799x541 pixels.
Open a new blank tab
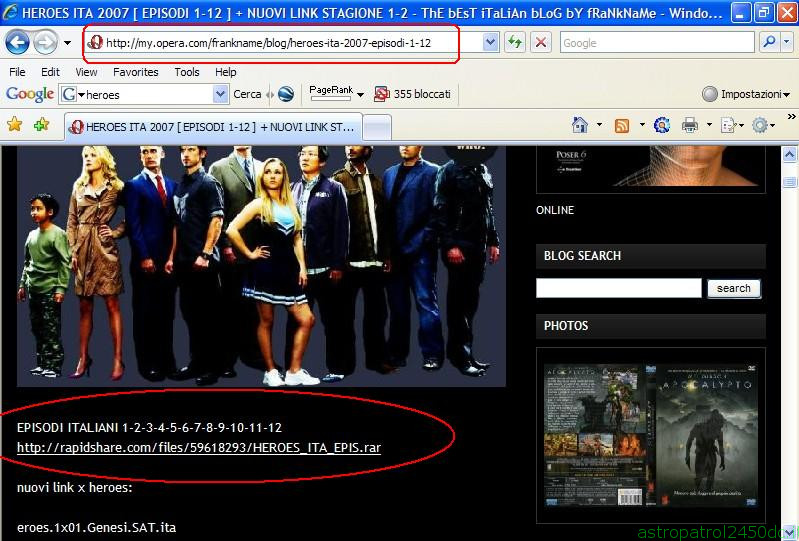(x=377, y=127)
